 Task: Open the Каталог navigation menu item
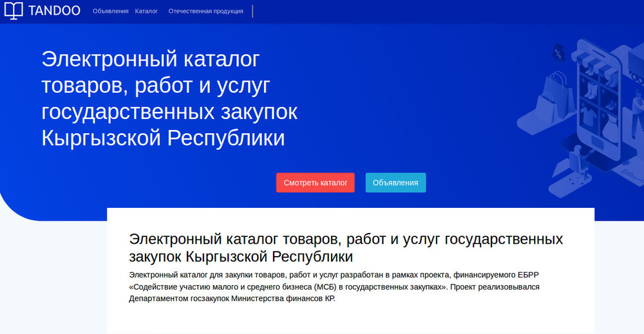[146, 12]
